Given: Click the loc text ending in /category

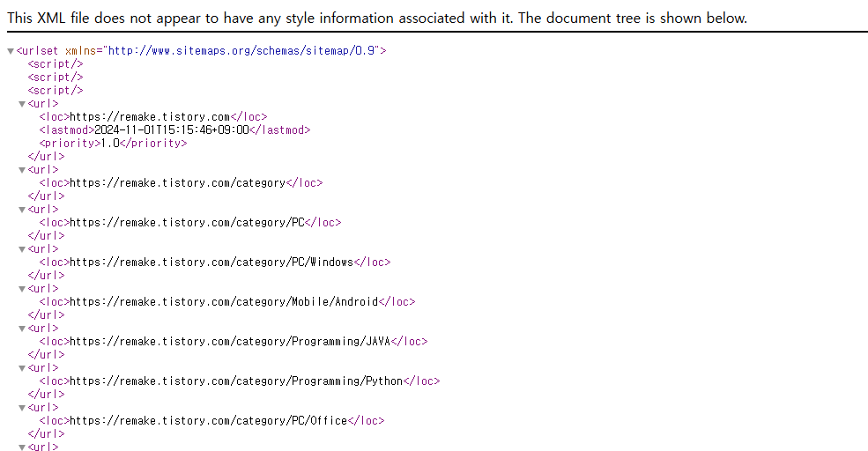Looking at the screenshot, I should coord(178,183).
